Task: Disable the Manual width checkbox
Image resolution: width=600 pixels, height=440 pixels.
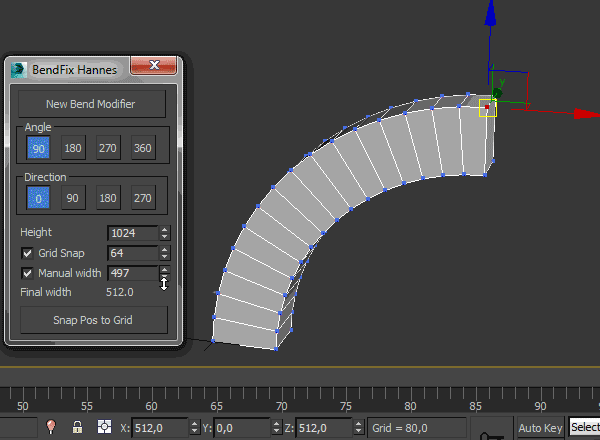Action: pos(27,273)
